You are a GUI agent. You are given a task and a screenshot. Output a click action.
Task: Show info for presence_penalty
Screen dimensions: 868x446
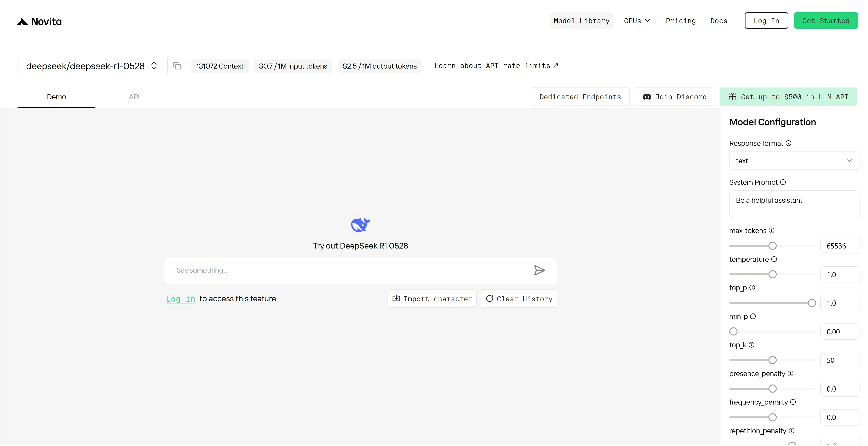click(x=791, y=374)
